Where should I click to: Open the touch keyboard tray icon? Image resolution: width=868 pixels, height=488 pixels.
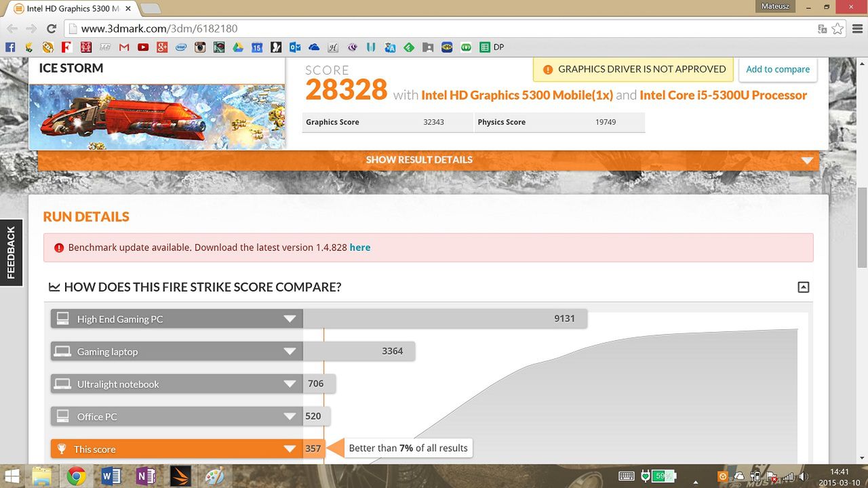point(626,476)
